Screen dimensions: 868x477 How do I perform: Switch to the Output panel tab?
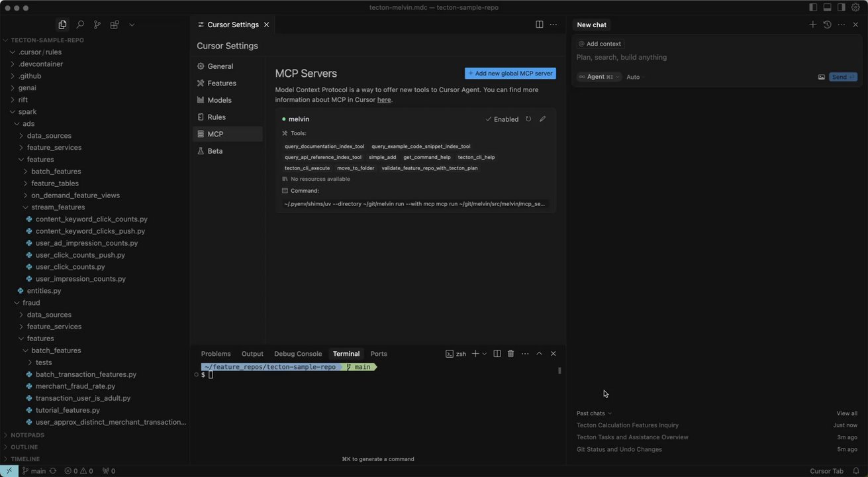(252, 354)
